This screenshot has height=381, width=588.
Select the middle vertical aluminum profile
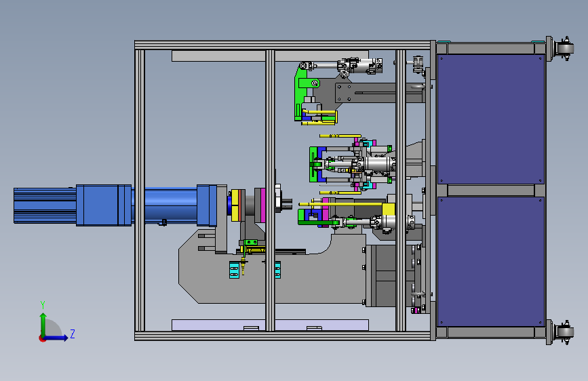(x=270, y=190)
